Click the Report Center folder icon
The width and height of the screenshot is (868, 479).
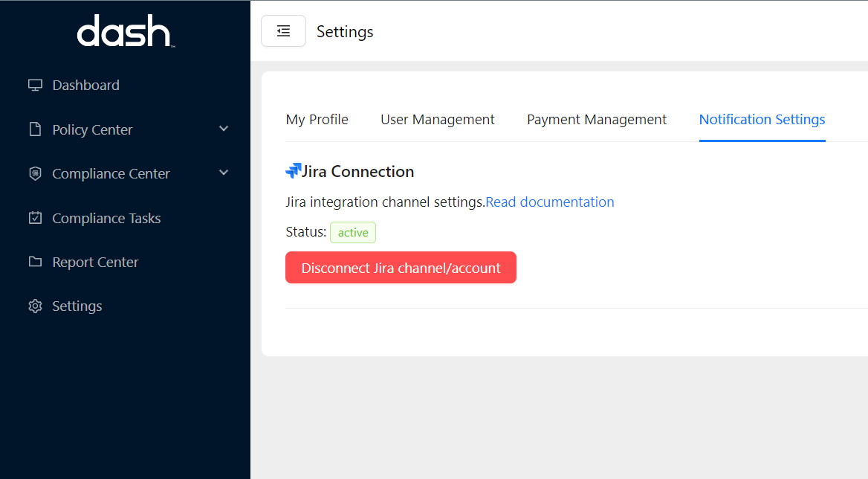coord(35,262)
